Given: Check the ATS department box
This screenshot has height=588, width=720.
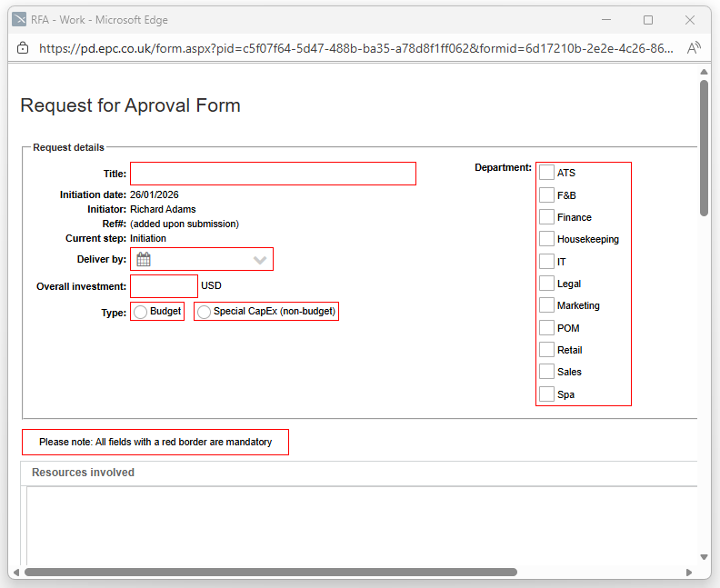Looking at the screenshot, I should 546,173.
